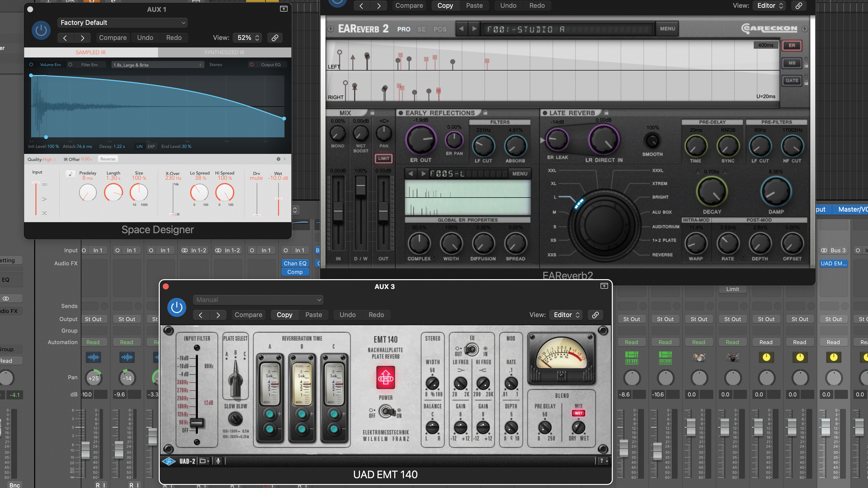This screenshot has width=868, height=488.
Task: Flip EMT 140 EQ OUT/IN switch
Action: coord(471,350)
